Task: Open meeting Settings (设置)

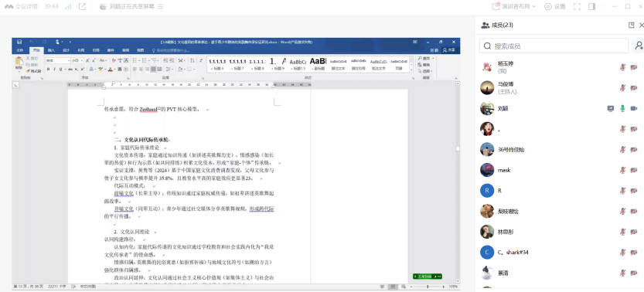Action: tap(555, 6)
